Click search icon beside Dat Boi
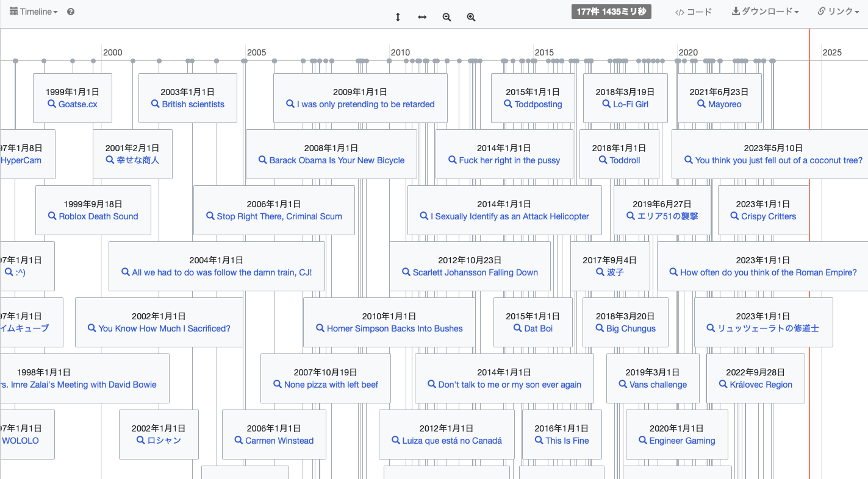 pyautogui.click(x=518, y=328)
